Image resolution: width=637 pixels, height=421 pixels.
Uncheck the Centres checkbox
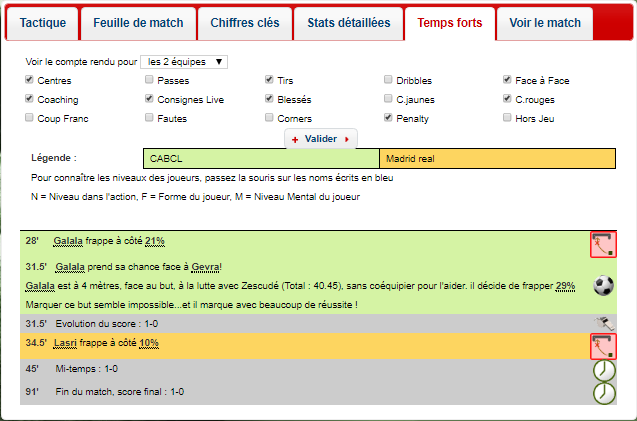pos(29,80)
